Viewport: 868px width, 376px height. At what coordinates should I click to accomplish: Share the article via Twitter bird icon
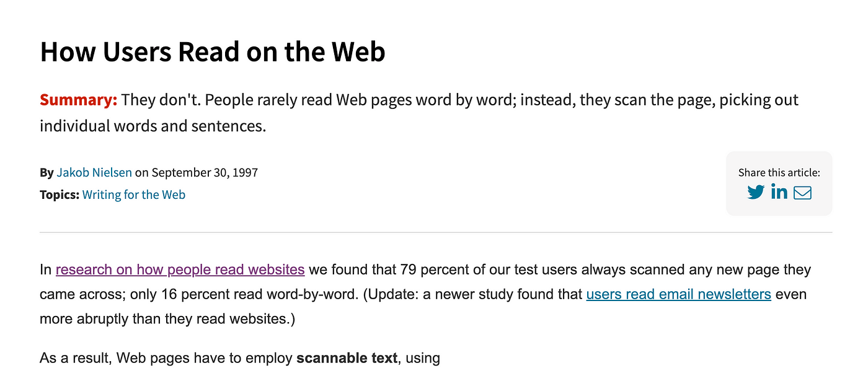[756, 192]
